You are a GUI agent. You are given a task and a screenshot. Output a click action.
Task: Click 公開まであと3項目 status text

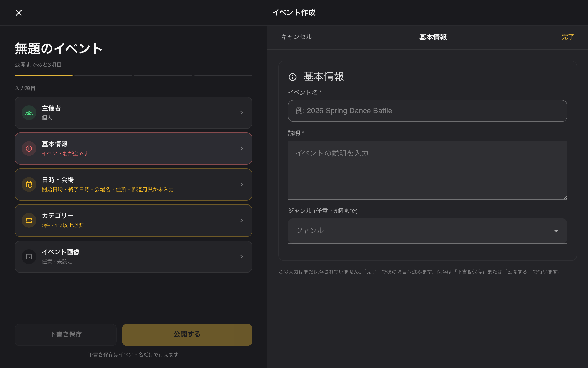pos(38,65)
